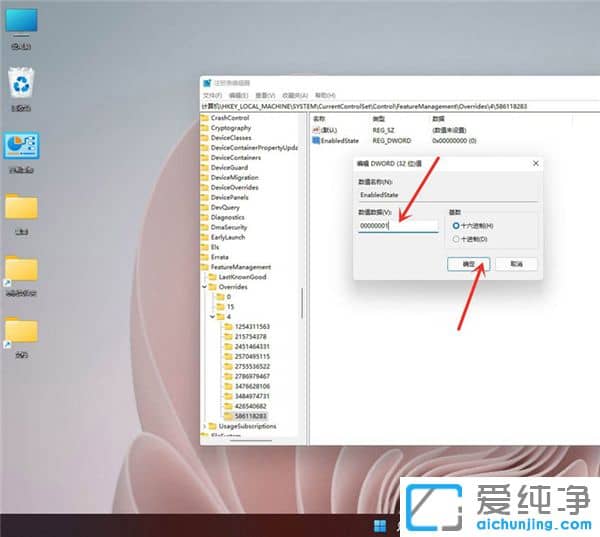The height and width of the screenshot is (537, 600).
Task: Click the folder icon beside FeatureManagement
Action: 205,267
